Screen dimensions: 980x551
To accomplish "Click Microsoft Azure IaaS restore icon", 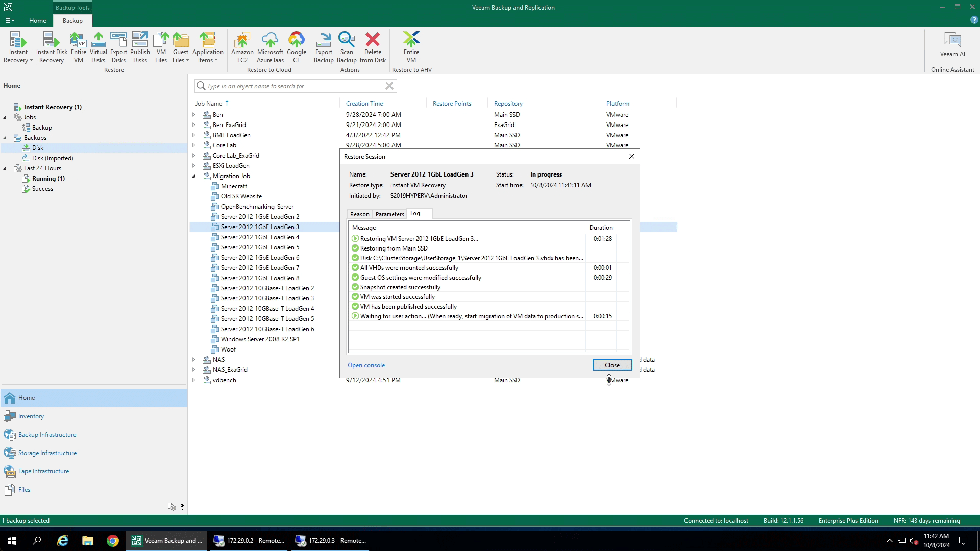I will tap(270, 47).
